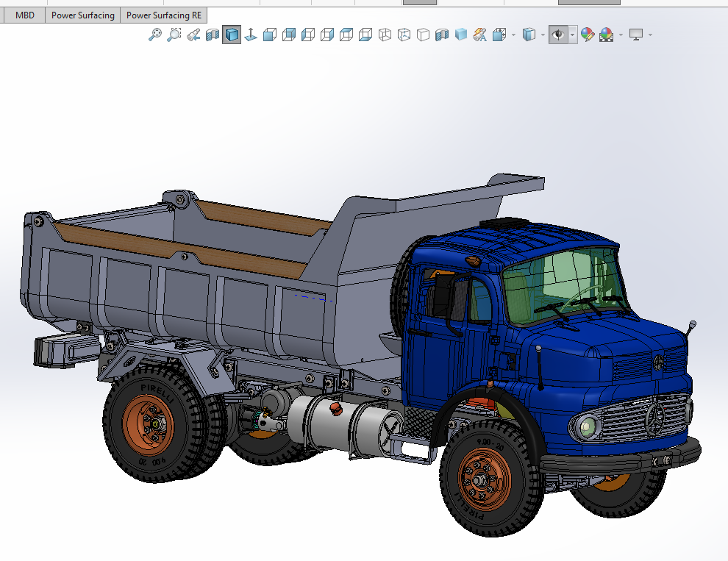The height and width of the screenshot is (561, 728).
Task: Select the front orange wheel rim
Action: (x=485, y=479)
